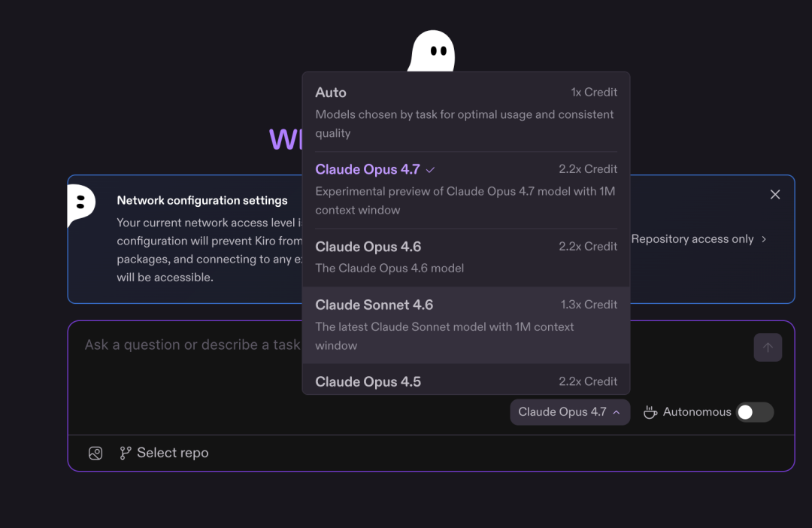Click the git branch icon
The image size is (812, 528).
coord(126,453)
